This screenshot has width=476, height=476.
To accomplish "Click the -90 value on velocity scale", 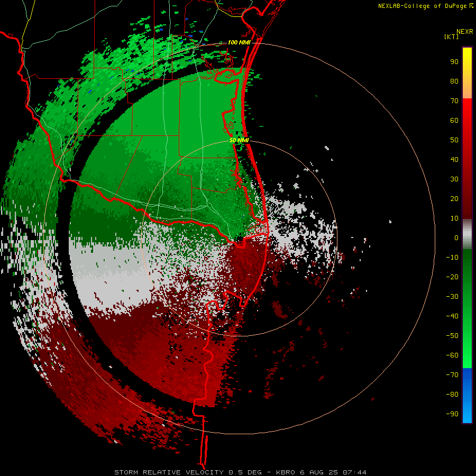I will pos(452,414).
